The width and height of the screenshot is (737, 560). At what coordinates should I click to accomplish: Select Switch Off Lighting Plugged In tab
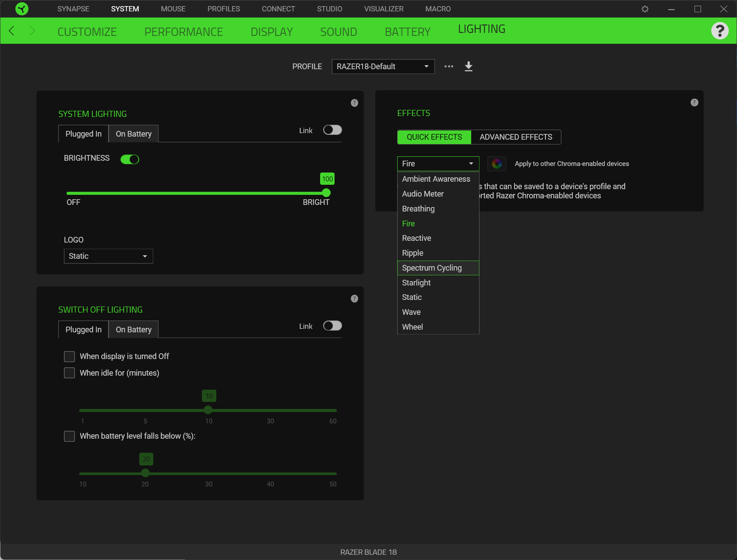pyautogui.click(x=84, y=330)
